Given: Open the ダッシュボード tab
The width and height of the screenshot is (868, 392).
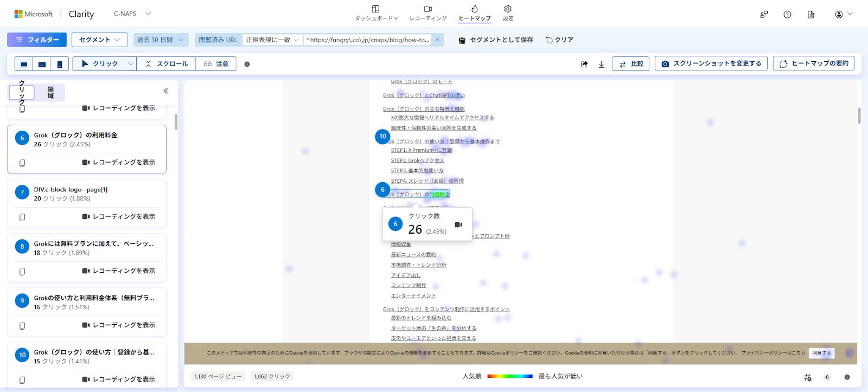Looking at the screenshot, I should click(x=376, y=13).
